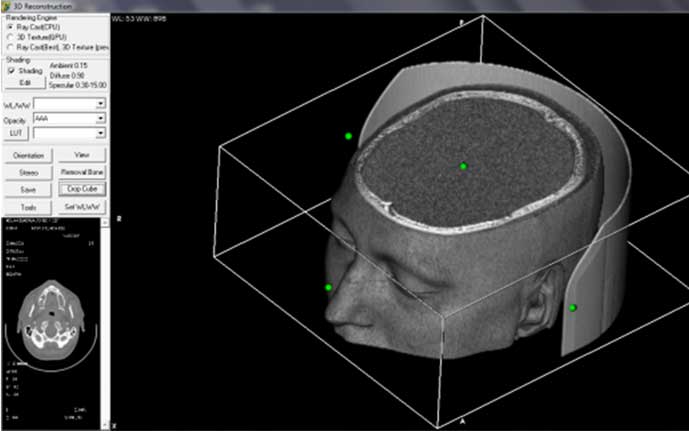The width and height of the screenshot is (689, 431).
Task: Click the Removal Bone button
Action: tap(82, 173)
